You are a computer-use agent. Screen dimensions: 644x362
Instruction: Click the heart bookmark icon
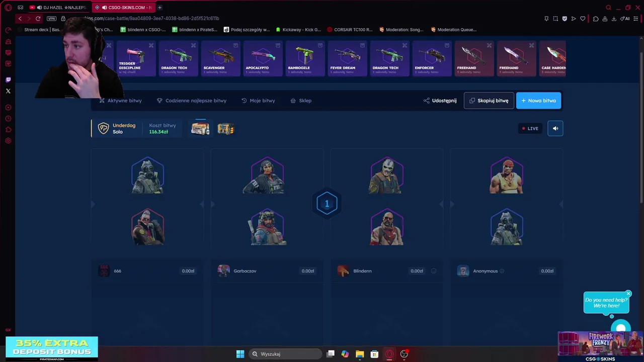[x=583, y=19]
